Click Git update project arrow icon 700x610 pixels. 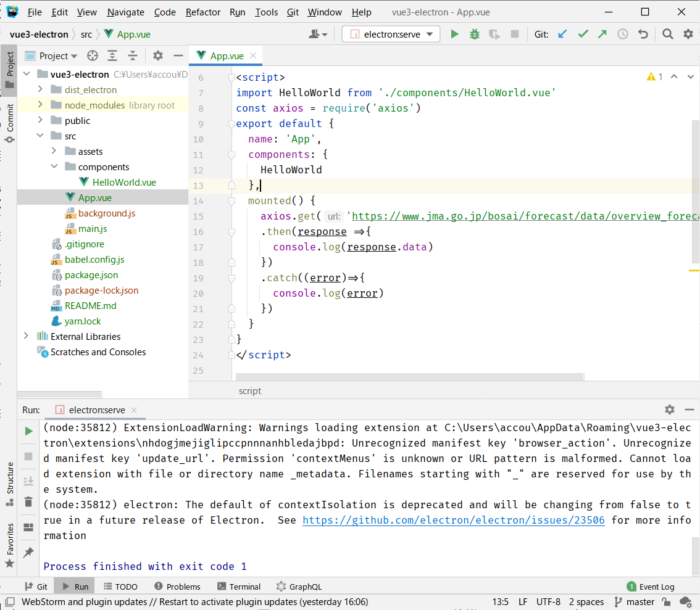[x=562, y=35]
